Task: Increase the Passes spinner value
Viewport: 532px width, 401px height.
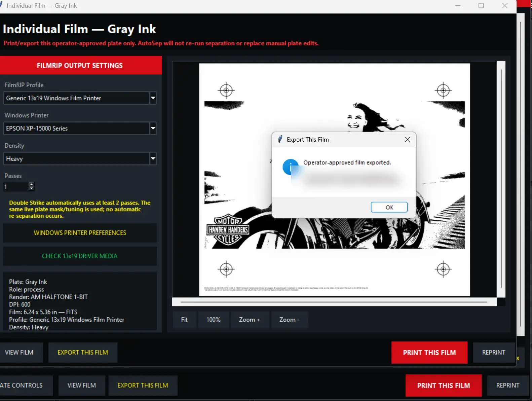Action: point(31,184)
